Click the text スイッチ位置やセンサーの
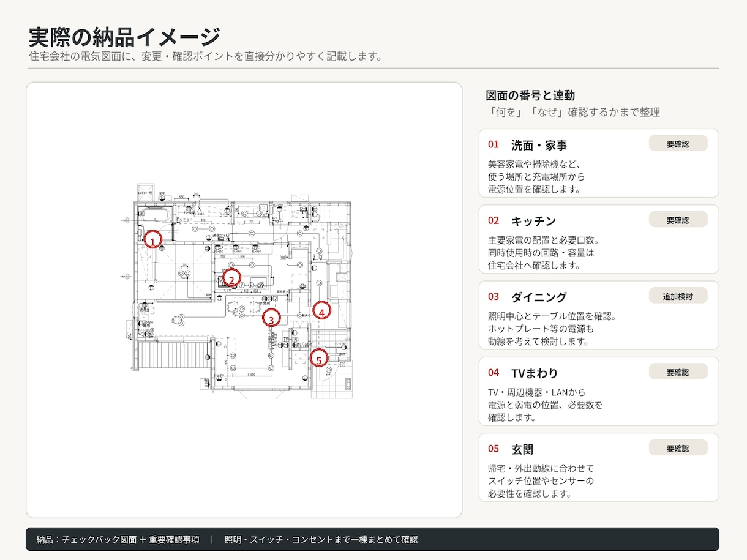Viewport: 747px width, 560px height. (541, 480)
